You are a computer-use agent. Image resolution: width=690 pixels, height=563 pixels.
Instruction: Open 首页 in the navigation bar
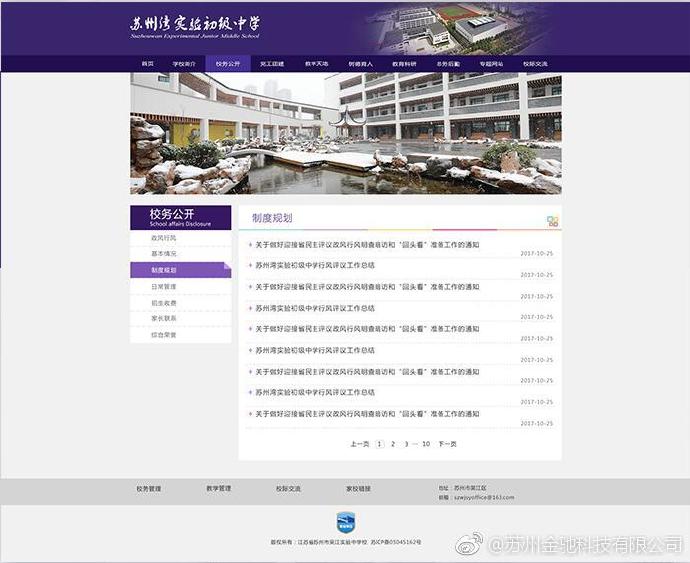click(148, 63)
